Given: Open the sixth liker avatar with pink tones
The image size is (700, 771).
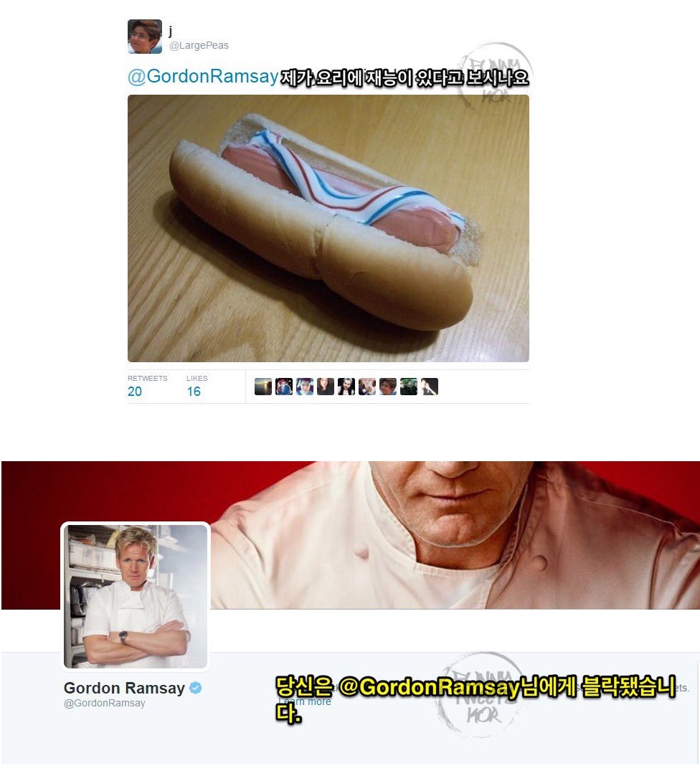Looking at the screenshot, I should pyautogui.click(x=367, y=387).
